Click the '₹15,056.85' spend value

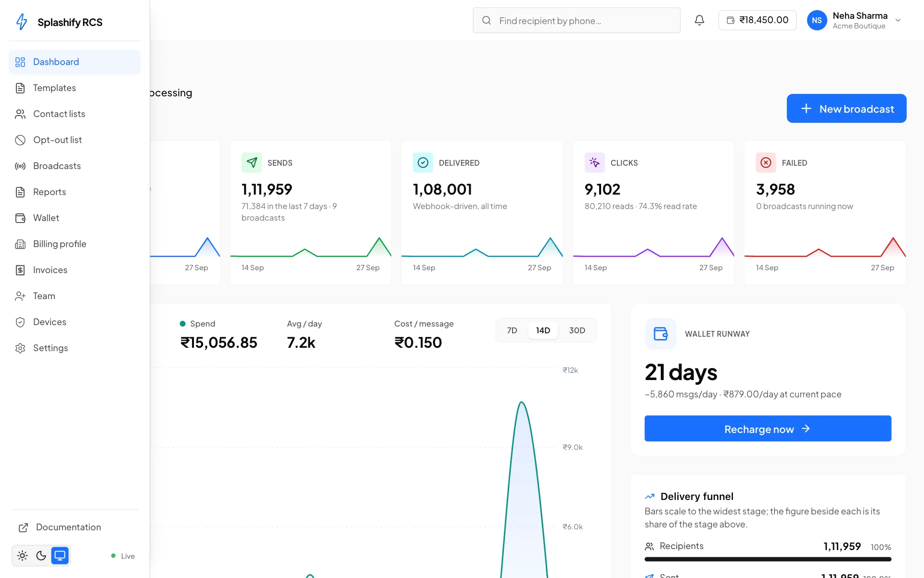[219, 342]
